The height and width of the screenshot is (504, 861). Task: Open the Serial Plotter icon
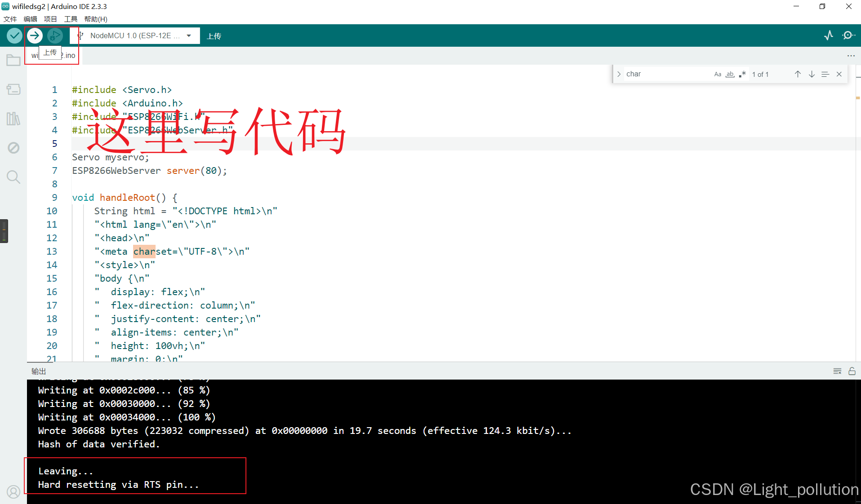tap(829, 35)
